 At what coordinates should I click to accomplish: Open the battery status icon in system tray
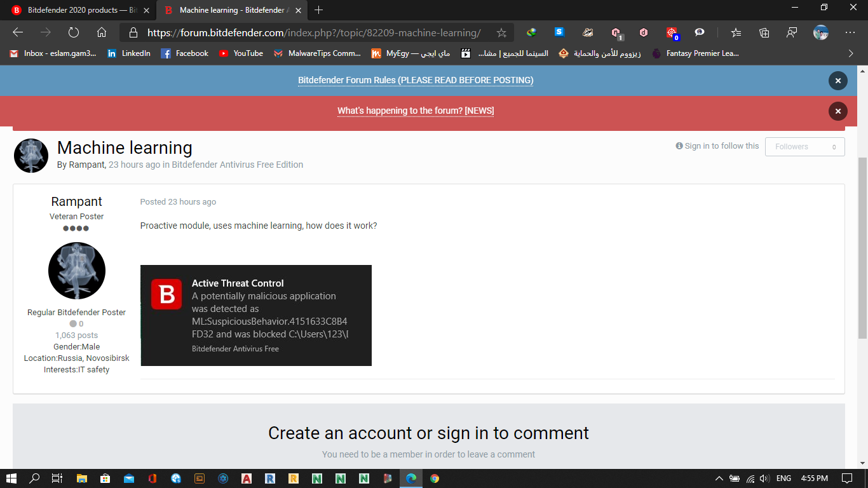735,478
